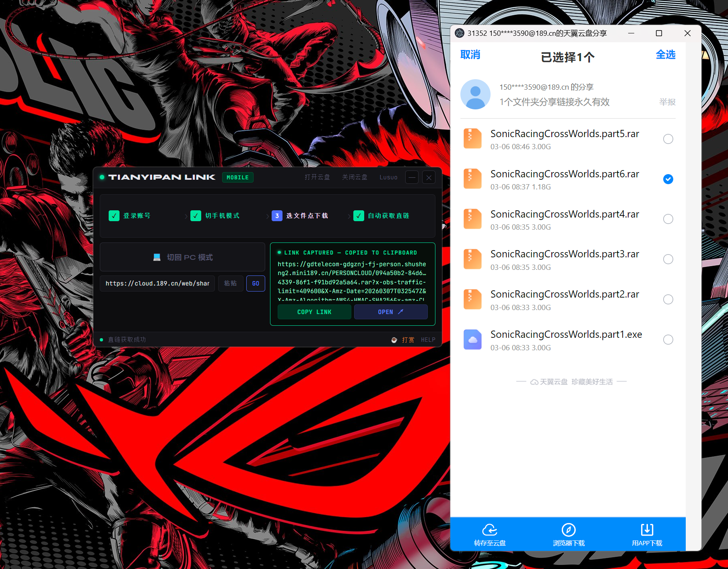Click the share URL input field
The image size is (728, 569).
[x=157, y=283]
